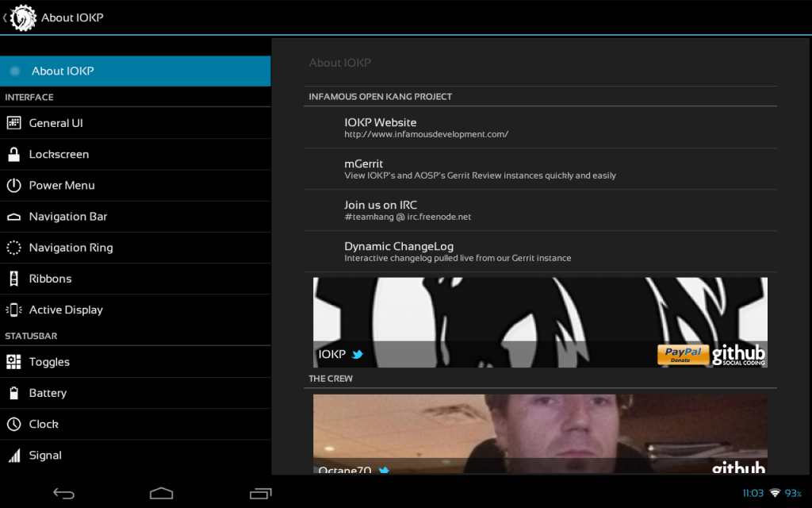Open Active Display settings
812x508 pixels.
[135, 310]
